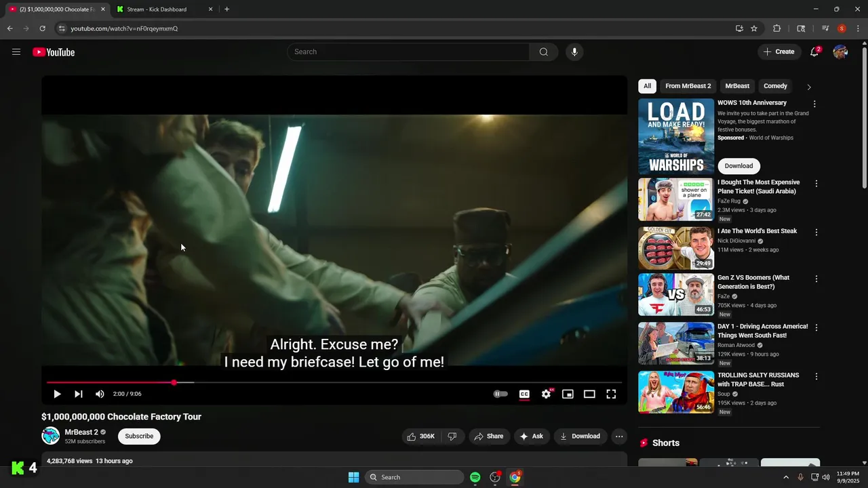Open the video in miniplayer
This screenshot has height=488, width=868.
click(568, 394)
